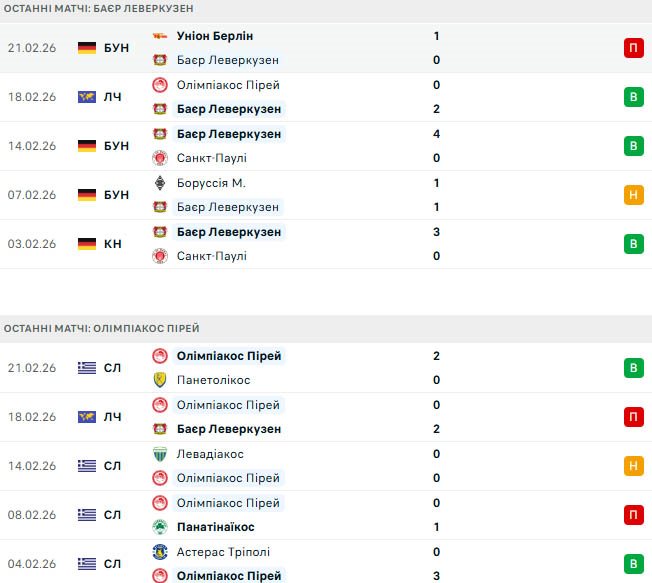Image resolution: width=652 pixels, height=583 pixels.
Task: Click the Asteras Tripolis club crest icon
Action: click(x=159, y=552)
